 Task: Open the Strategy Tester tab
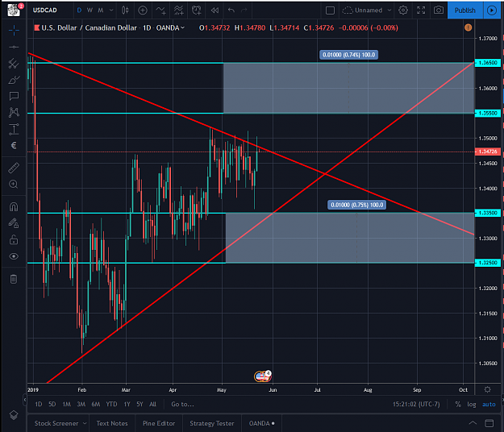212,423
